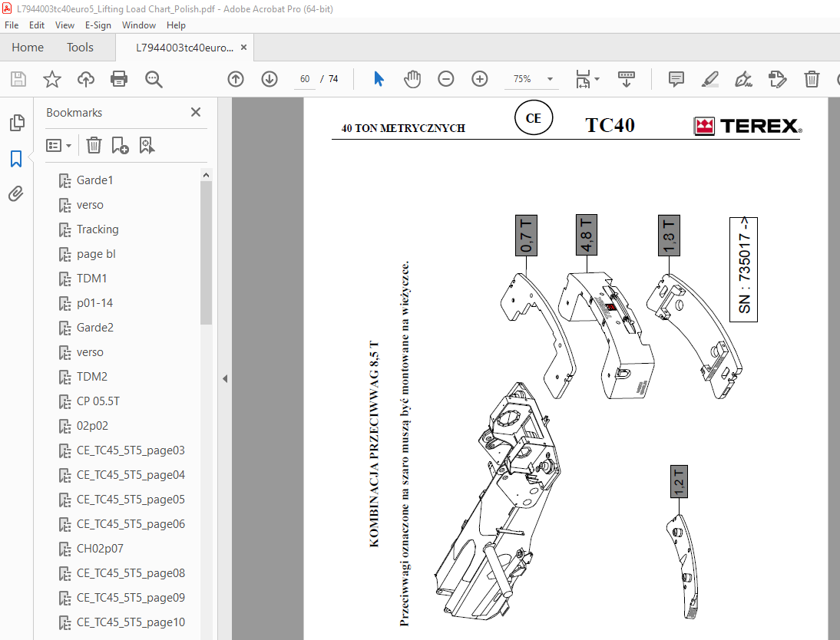
Task: Go to next page arrow
Action: click(270, 79)
